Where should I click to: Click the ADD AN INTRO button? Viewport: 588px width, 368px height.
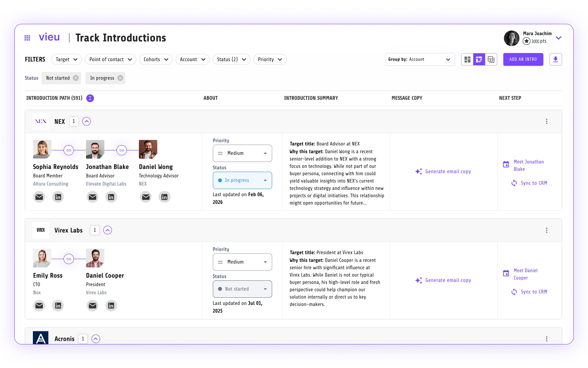coord(523,59)
